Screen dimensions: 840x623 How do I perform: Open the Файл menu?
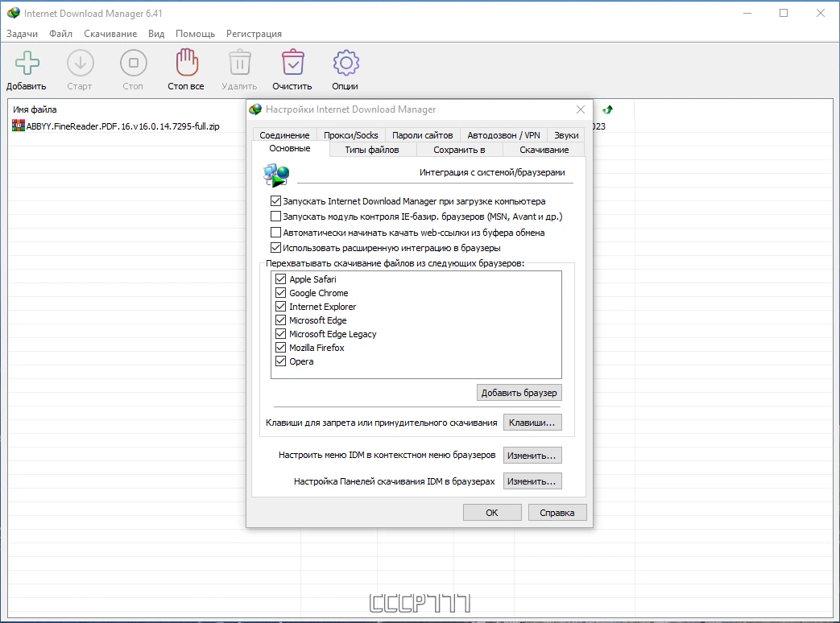tap(60, 34)
